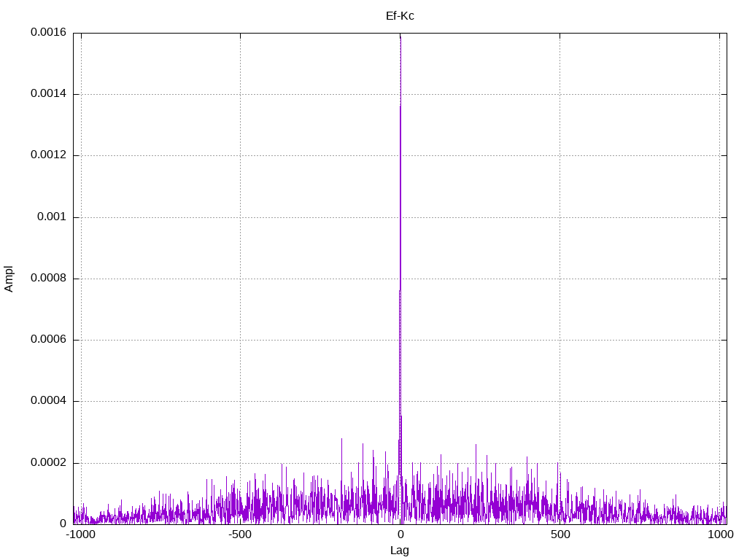Click the -500 x-axis tick label

(239, 534)
